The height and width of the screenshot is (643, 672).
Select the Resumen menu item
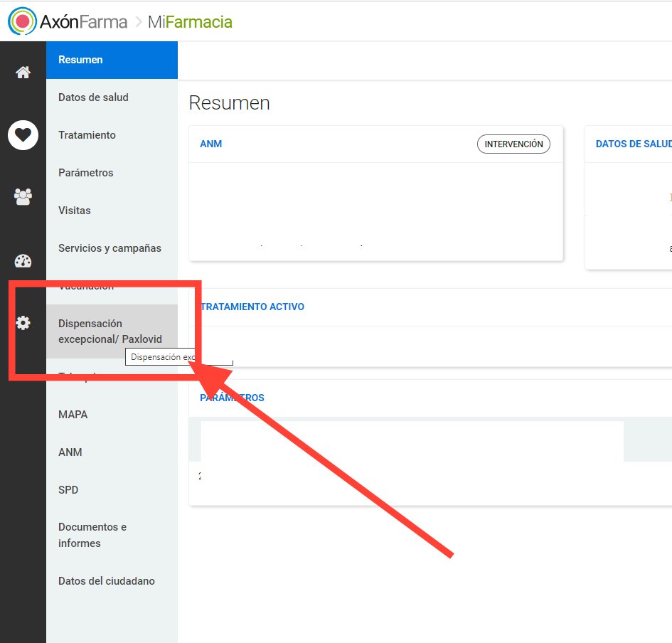click(x=112, y=60)
